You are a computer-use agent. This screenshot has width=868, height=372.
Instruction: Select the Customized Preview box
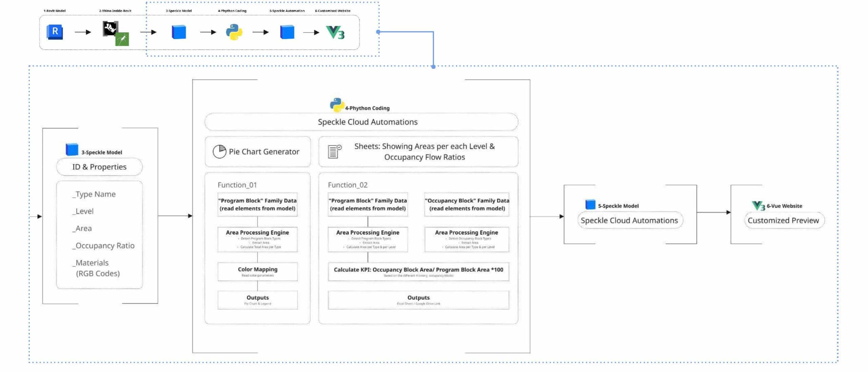tap(784, 221)
